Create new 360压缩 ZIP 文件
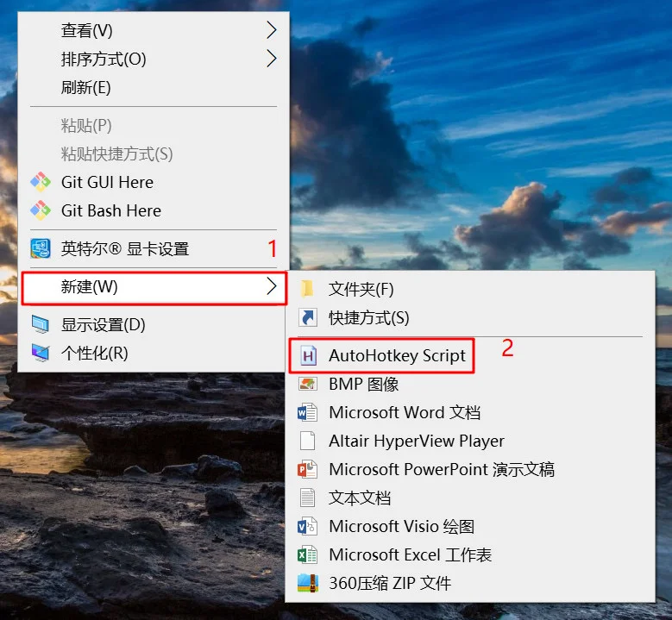 coord(470,583)
